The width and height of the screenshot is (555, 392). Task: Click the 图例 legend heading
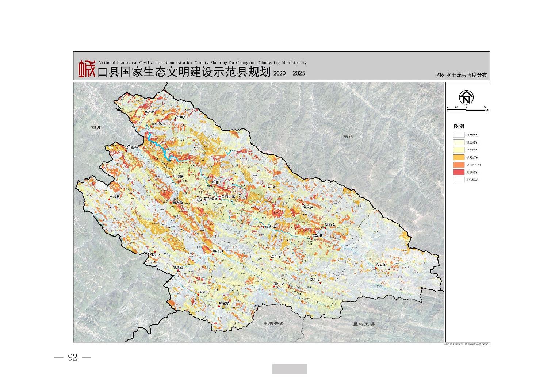(x=459, y=126)
